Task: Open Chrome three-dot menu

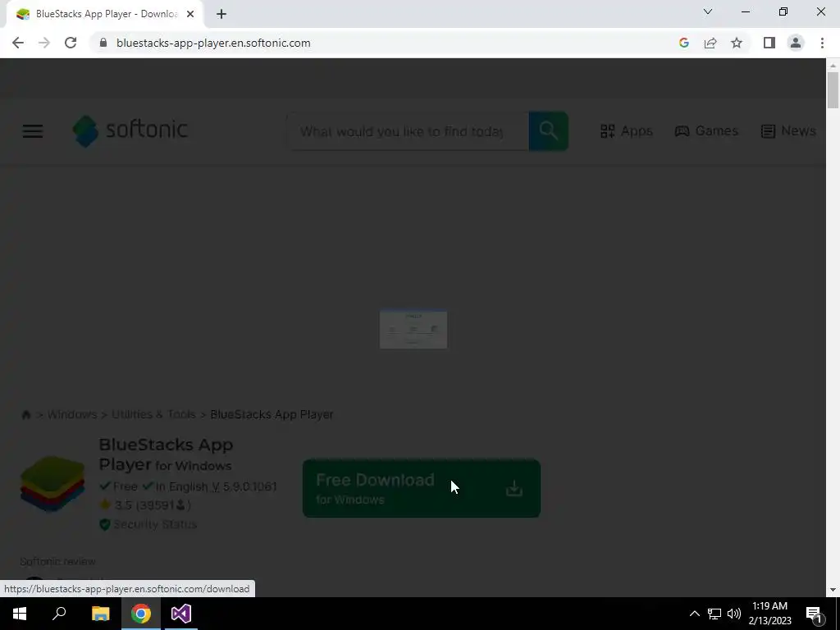Action: click(822, 43)
